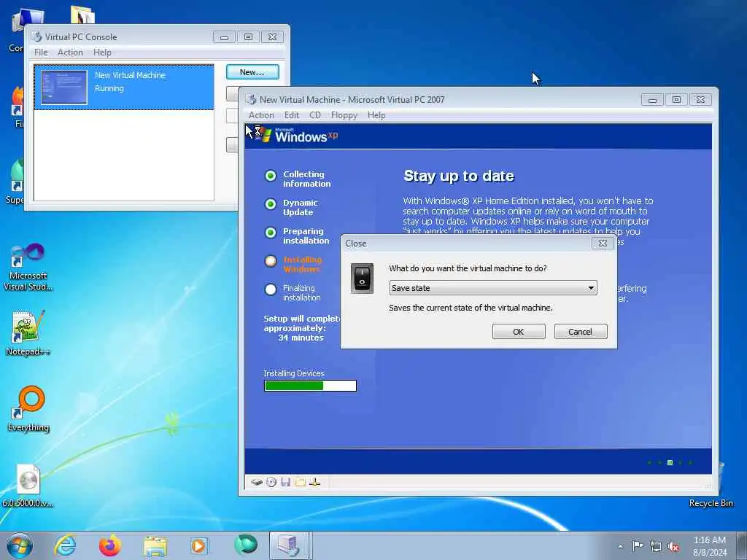Click the network adapter status icon
Viewport: 747px width, 560px height.
coord(314,482)
